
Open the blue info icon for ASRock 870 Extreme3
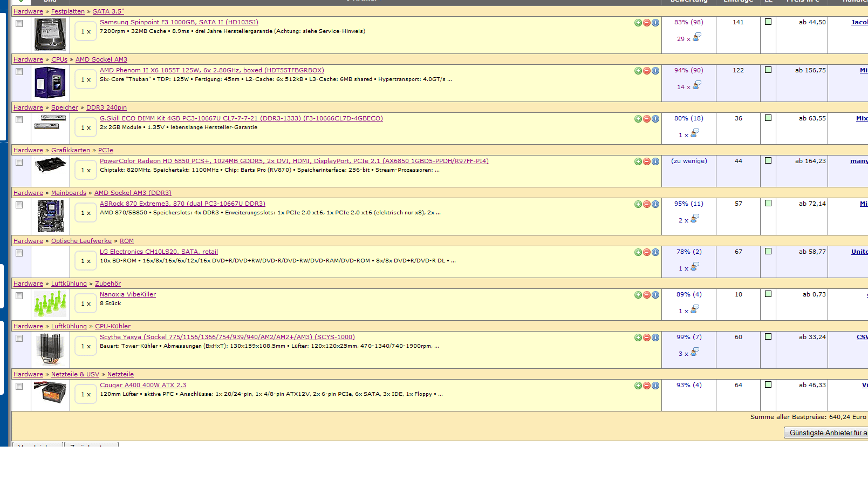(655, 204)
